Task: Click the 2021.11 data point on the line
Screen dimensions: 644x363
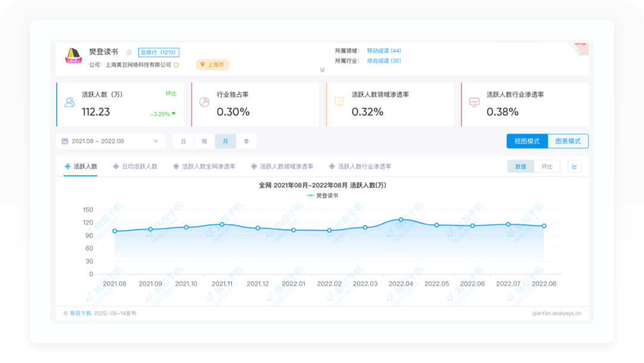Action: (222, 224)
